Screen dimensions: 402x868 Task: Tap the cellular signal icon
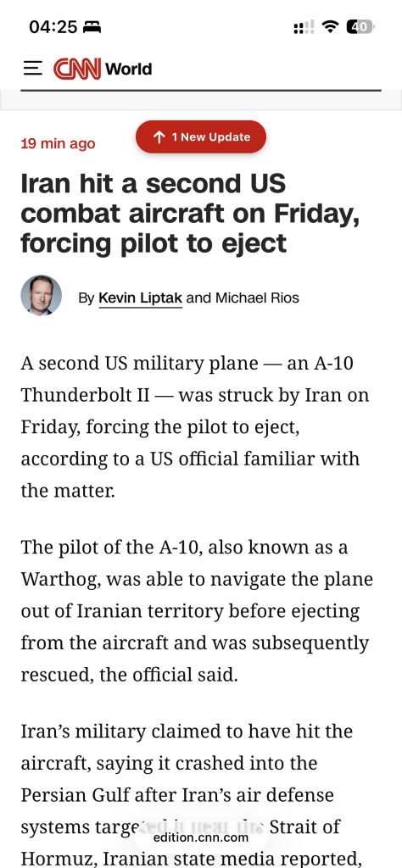point(304,27)
